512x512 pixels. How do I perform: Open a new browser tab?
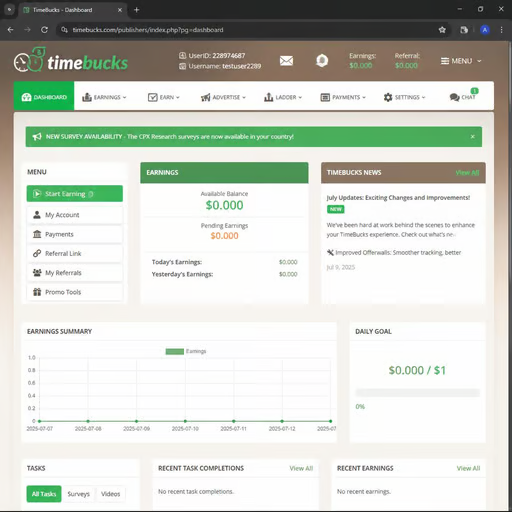pyautogui.click(x=136, y=10)
